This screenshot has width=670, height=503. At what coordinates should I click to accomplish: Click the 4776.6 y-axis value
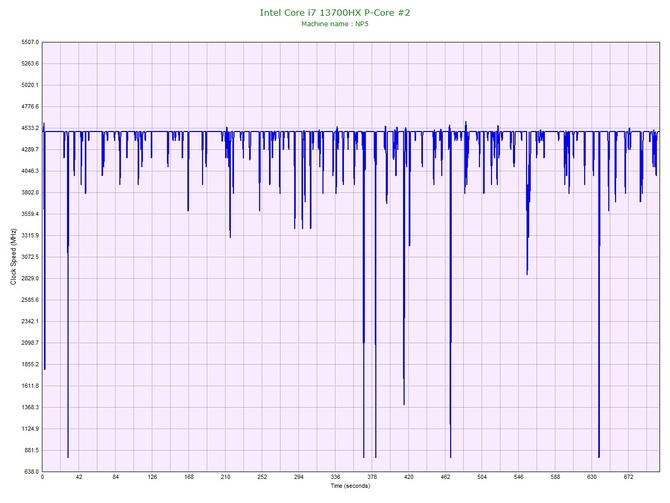tap(30, 107)
